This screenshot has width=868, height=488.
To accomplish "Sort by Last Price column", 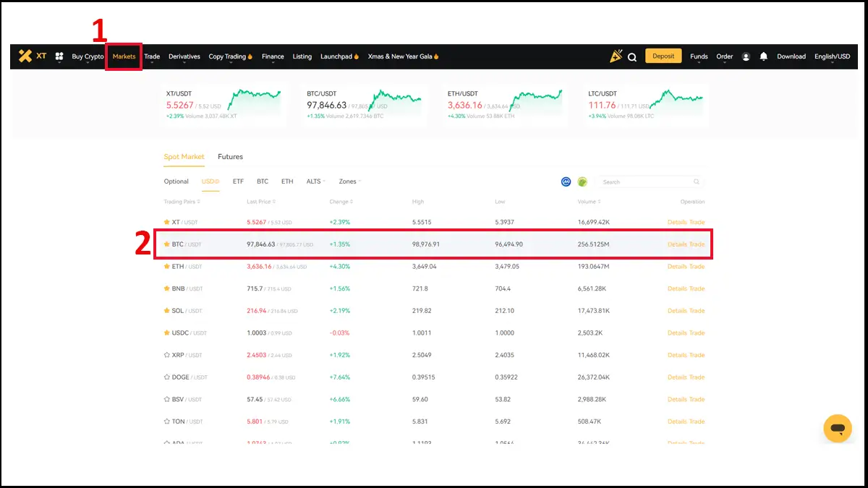I will [x=261, y=202].
